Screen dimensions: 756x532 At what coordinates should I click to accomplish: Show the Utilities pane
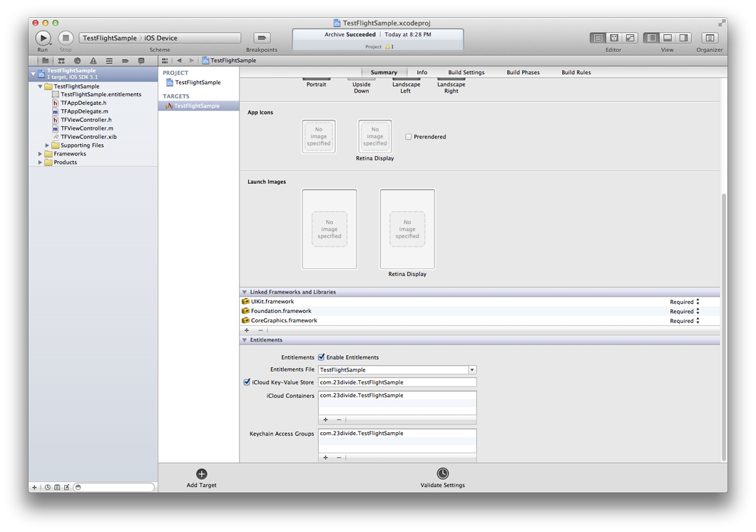tap(683, 38)
